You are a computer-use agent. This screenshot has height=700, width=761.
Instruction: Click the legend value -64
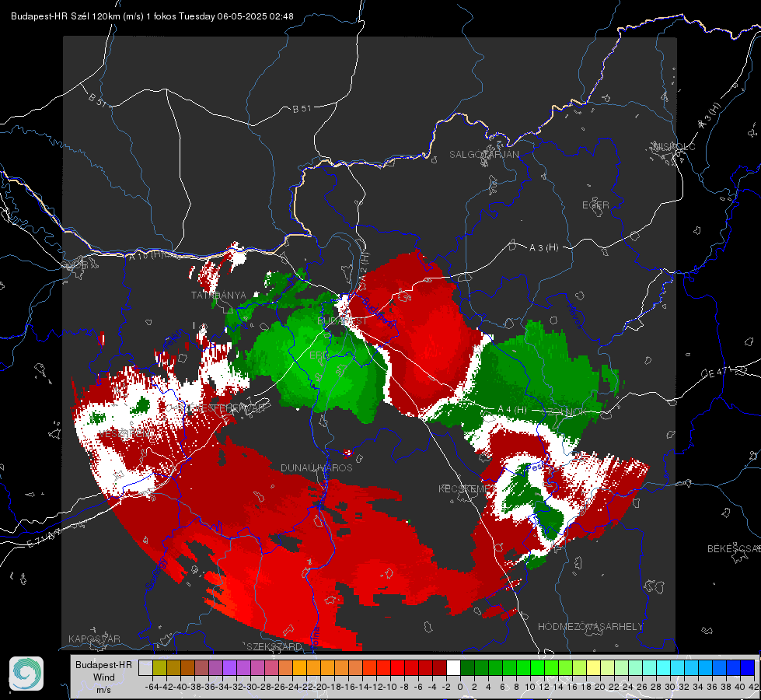[x=152, y=687]
